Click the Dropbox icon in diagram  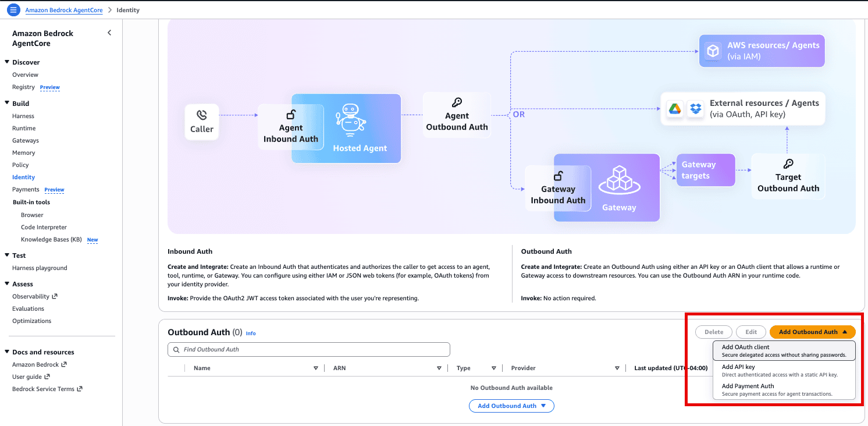[695, 108]
